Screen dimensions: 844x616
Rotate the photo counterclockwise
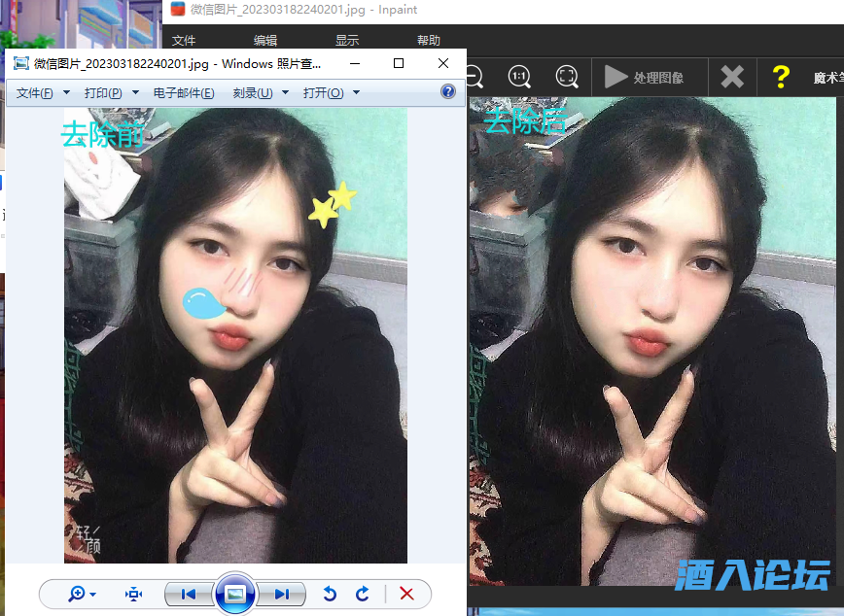(x=330, y=594)
